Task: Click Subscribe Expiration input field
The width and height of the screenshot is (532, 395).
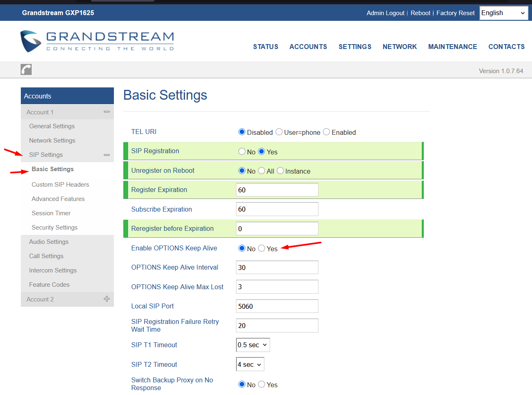Action: [x=277, y=209]
